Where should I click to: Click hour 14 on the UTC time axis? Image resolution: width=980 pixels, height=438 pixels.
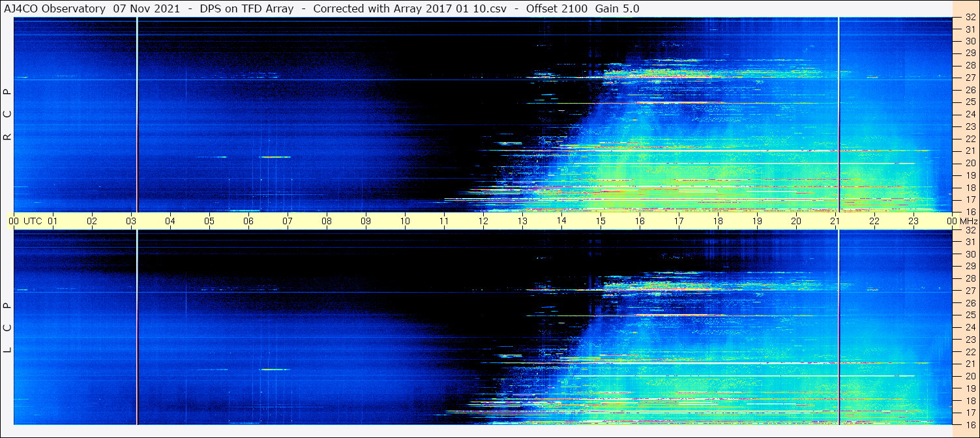pyautogui.click(x=561, y=221)
